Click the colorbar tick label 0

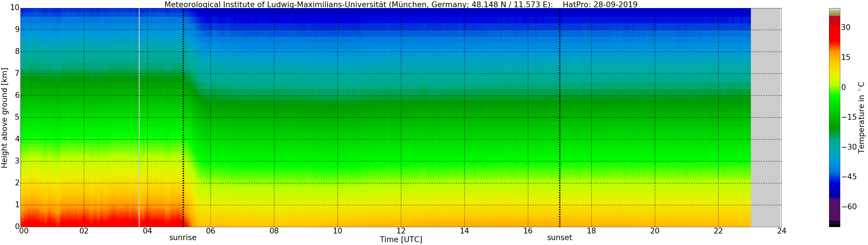coord(843,88)
